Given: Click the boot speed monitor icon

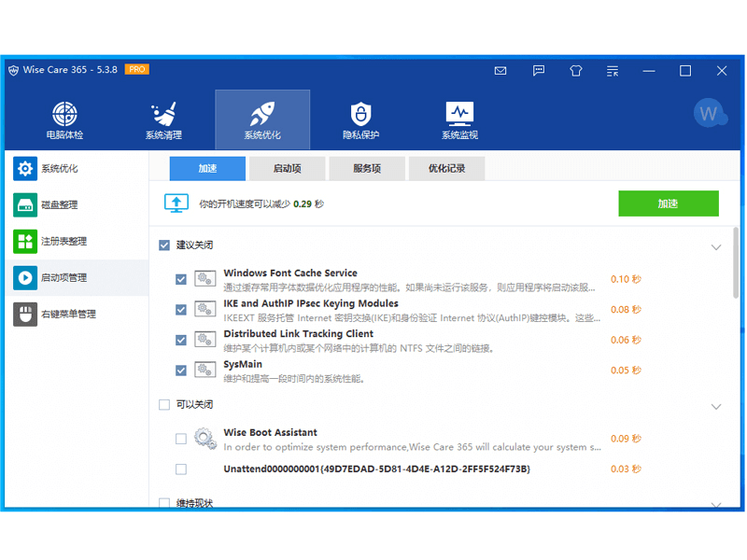Looking at the screenshot, I should 176,203.
